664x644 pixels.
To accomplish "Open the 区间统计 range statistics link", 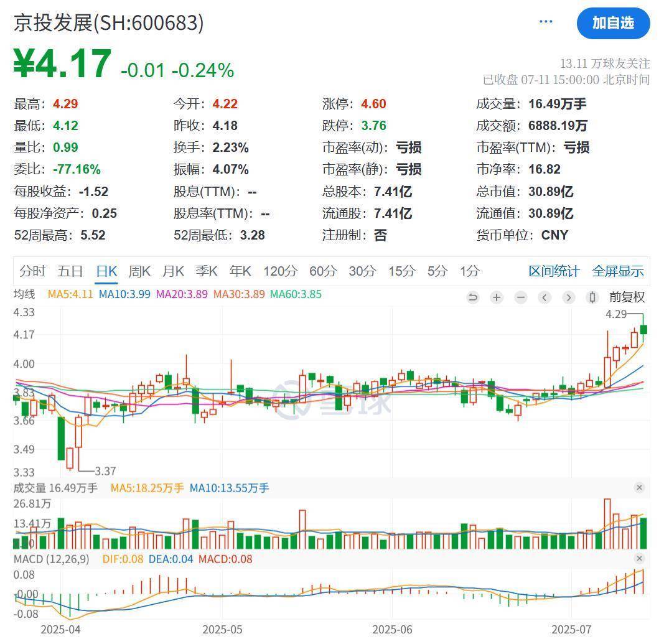I will pyautogui.click(x=554, y=271).
